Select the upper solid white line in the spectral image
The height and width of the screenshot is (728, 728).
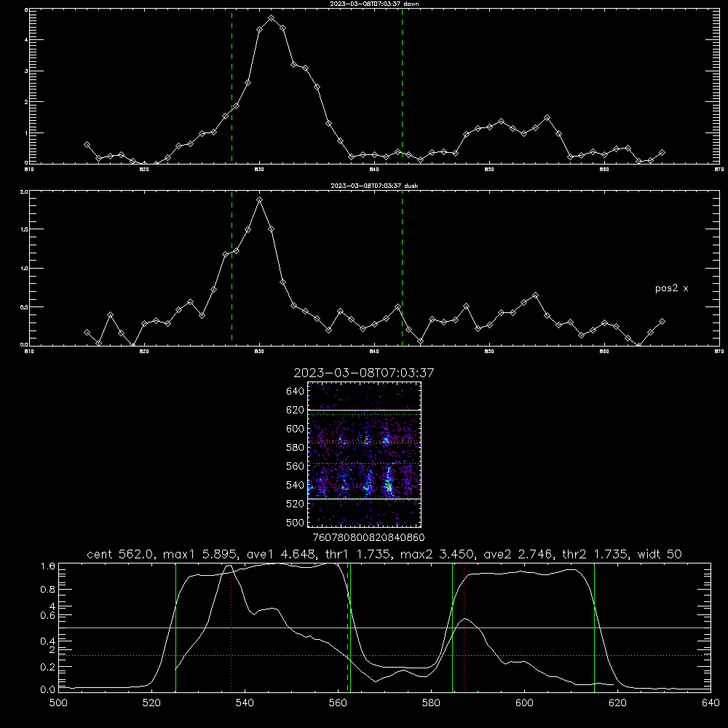pyautogui.click(x=364, y=410)
